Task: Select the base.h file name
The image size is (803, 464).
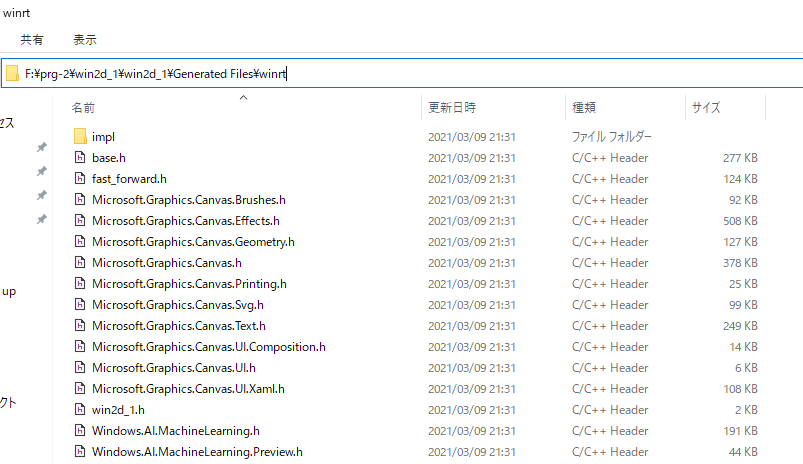Action: (109, 158)
